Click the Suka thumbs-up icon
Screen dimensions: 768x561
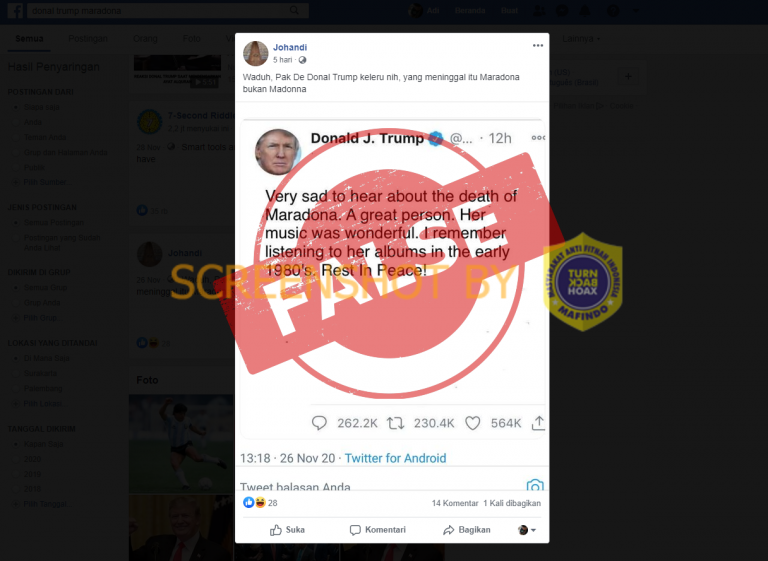(276, 530)
